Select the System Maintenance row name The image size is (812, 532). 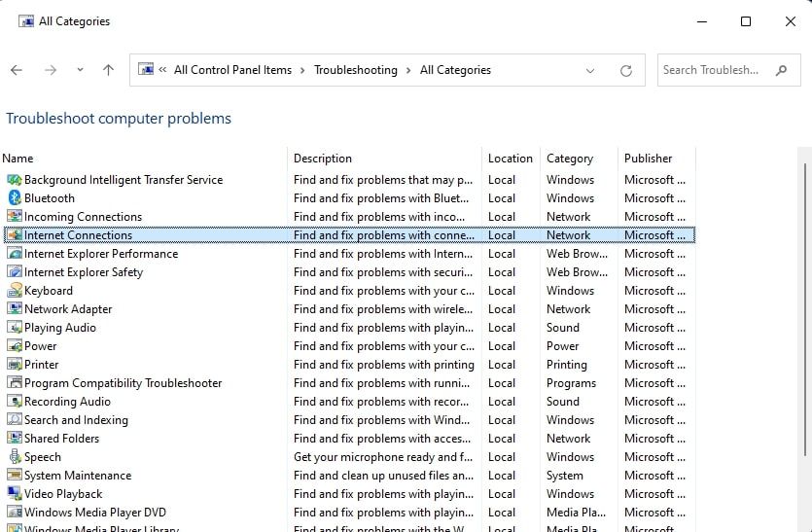click(78, 475)
